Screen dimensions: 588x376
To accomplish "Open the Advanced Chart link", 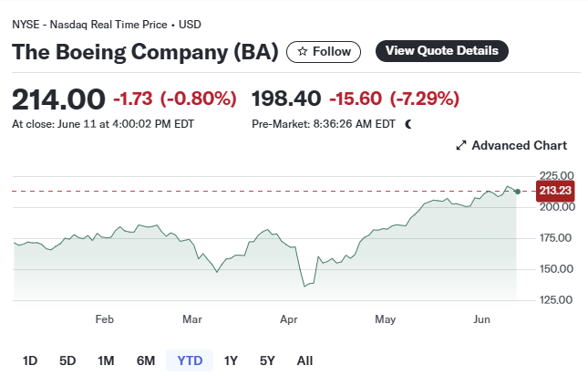I will [x=519, y=145].
